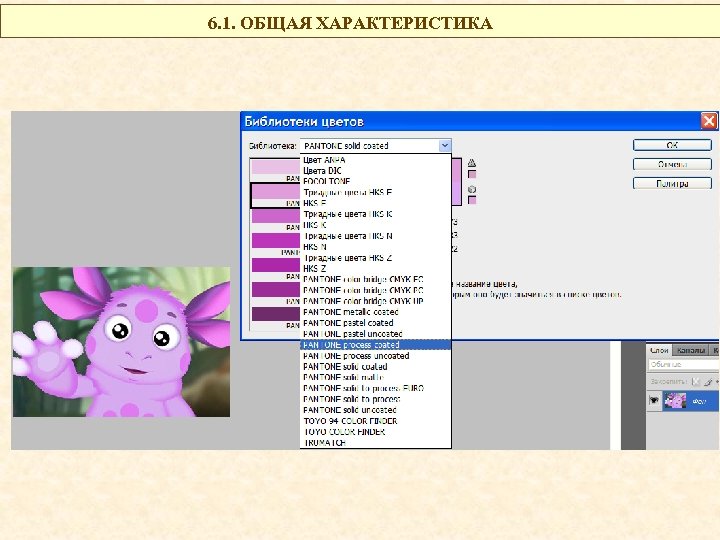Click the Лунтик cartoon image on canvas
720x540 pixels.
122,342
